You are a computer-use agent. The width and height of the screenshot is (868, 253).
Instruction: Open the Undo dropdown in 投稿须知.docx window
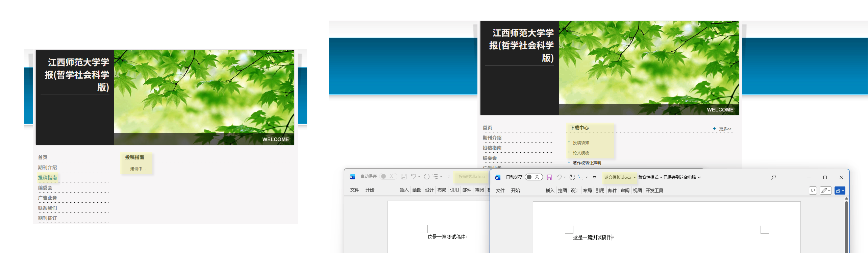pyautogui.click(x=419, y=177)
